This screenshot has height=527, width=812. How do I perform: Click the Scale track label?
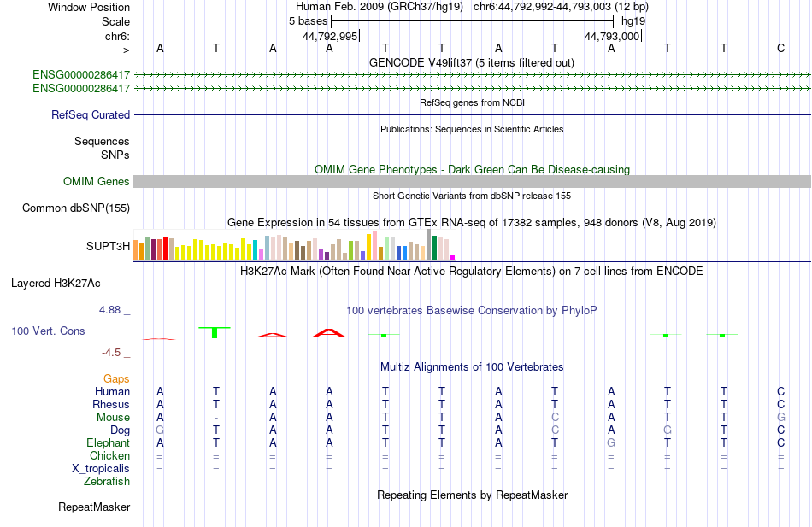tap(115, 21)
